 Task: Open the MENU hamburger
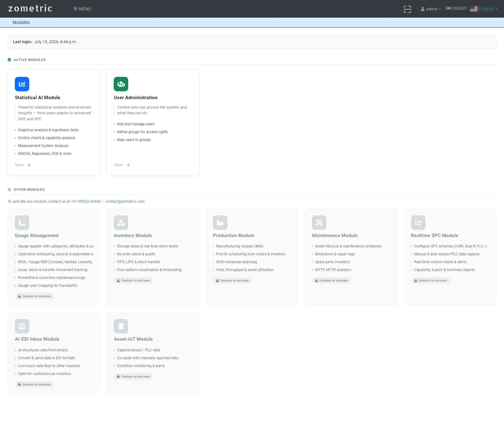[82, 9]
